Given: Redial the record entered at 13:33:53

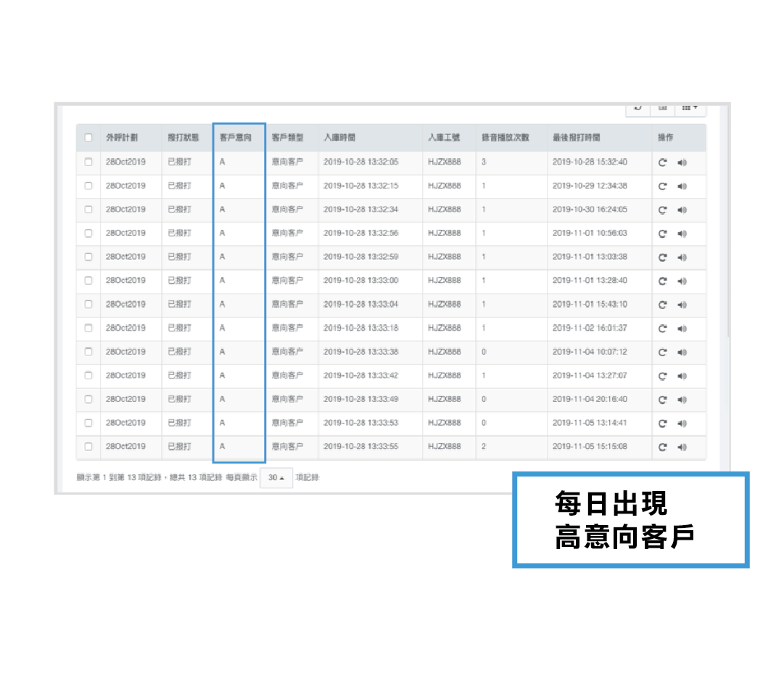Looking at the screenshot, I should [662, 424].
